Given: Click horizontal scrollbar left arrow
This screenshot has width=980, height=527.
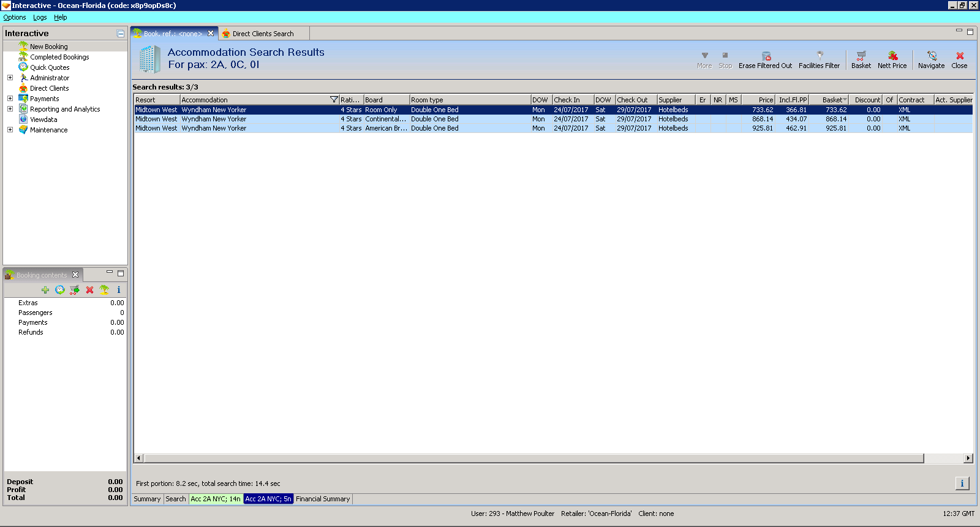Looking at the screenshot, I should 139,458.
